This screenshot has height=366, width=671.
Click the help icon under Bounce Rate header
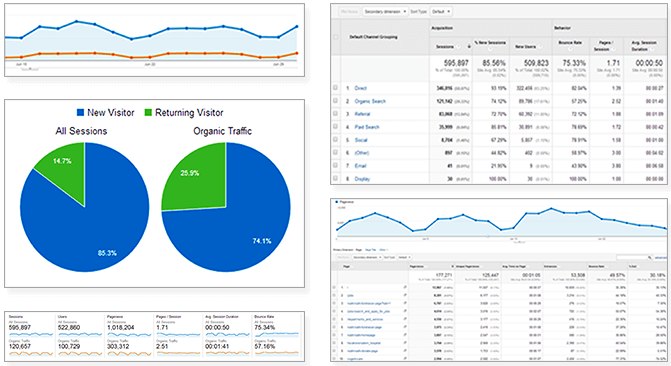(x=570, y=49)
